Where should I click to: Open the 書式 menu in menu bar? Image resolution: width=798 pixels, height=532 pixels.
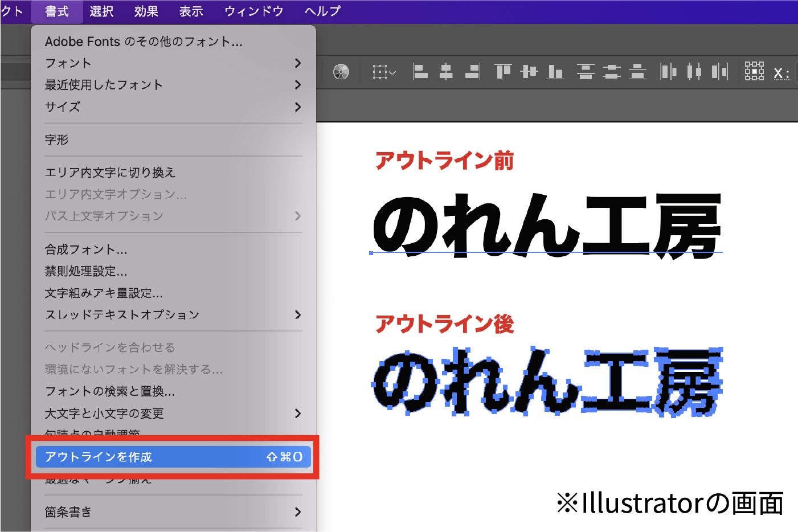(x=57, y=11)
